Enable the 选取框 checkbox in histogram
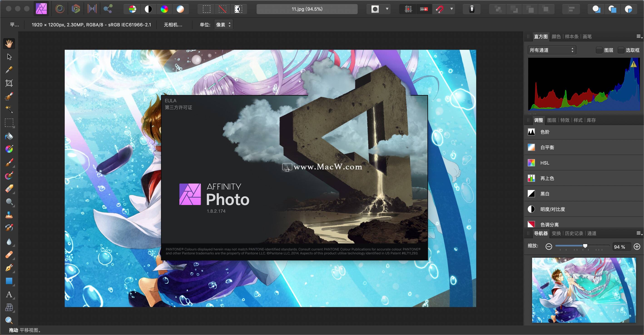This screenshot has height=335, width=644. 621,50
